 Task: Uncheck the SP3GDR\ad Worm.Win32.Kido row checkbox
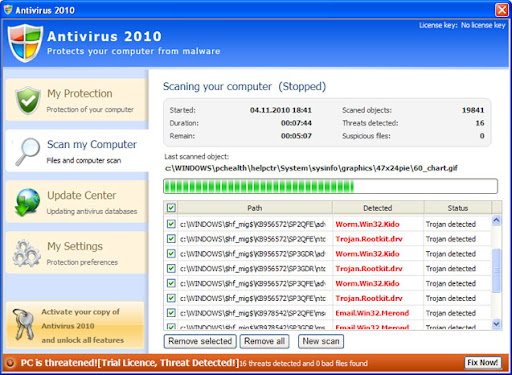(x=171, y=254)
